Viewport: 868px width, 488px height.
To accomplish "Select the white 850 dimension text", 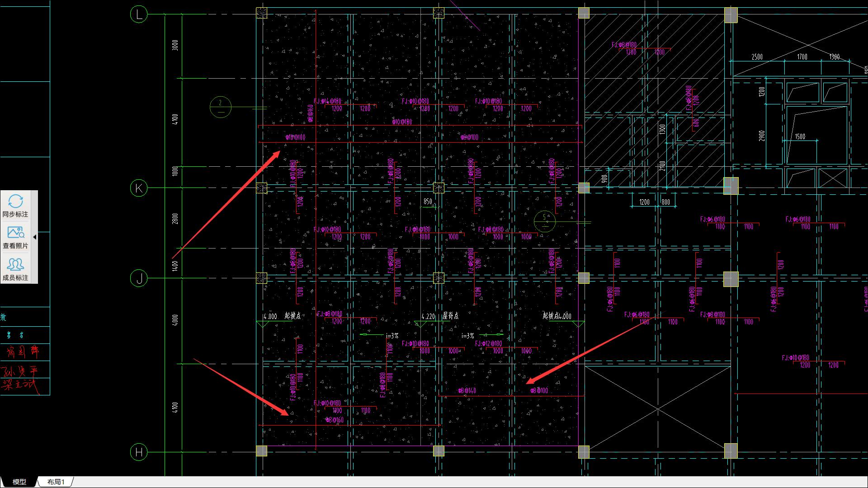I will click(x=428, y=202).
